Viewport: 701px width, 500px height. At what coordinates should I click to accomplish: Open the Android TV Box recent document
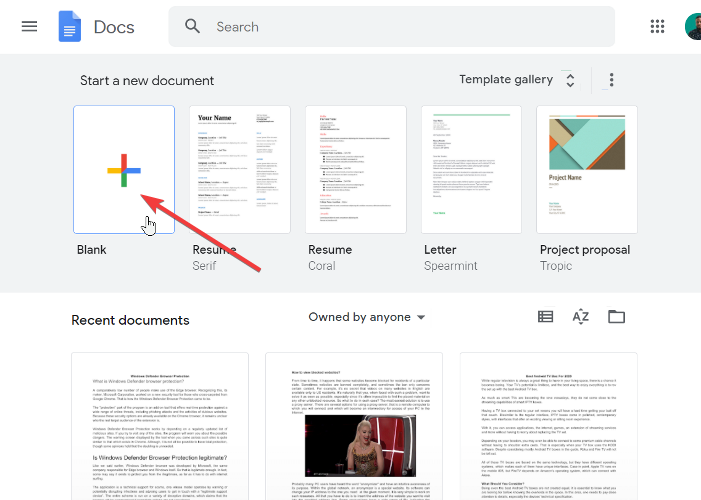point(549,426)
